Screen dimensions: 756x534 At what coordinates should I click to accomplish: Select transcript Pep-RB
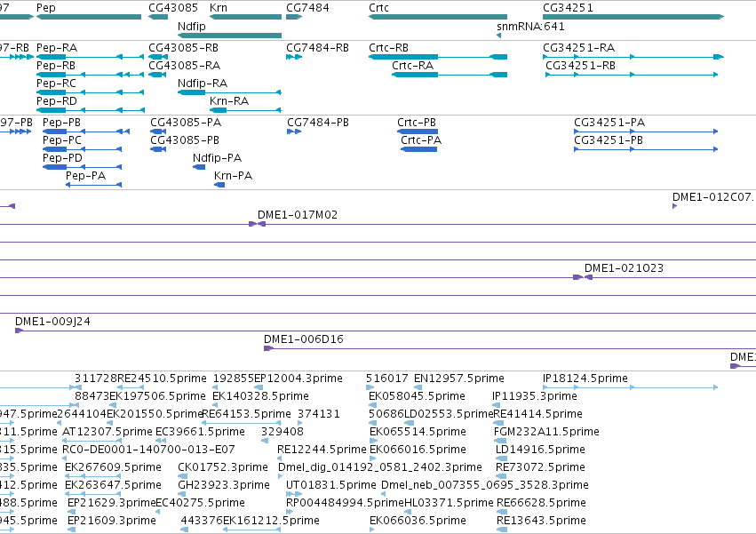(90, 75)
